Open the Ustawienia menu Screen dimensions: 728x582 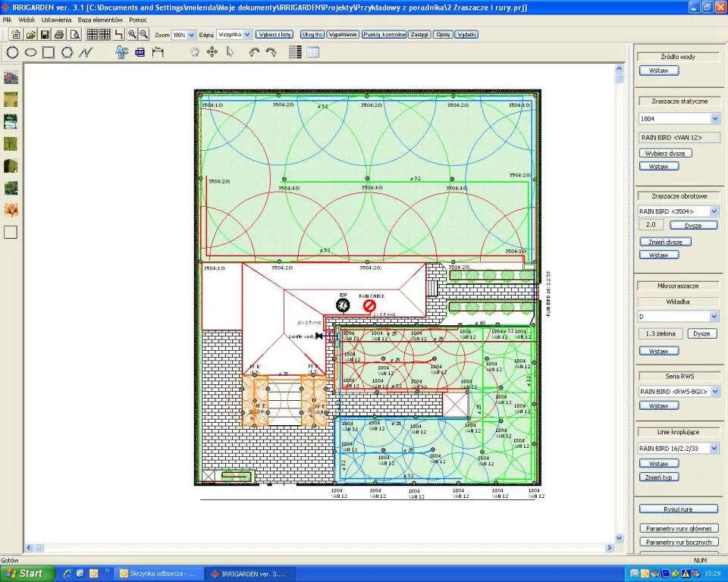coord(57,19)
